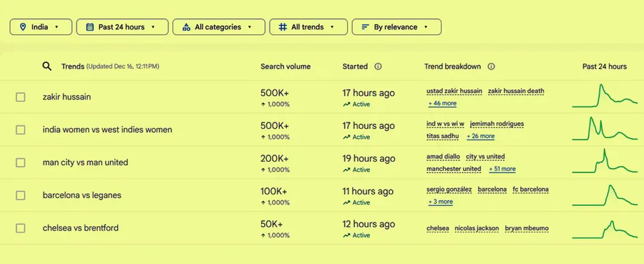This screenshot has height=264, width=644.
Task: Click 'barcelona' breakdown term
Action: [x=492, y=190]
